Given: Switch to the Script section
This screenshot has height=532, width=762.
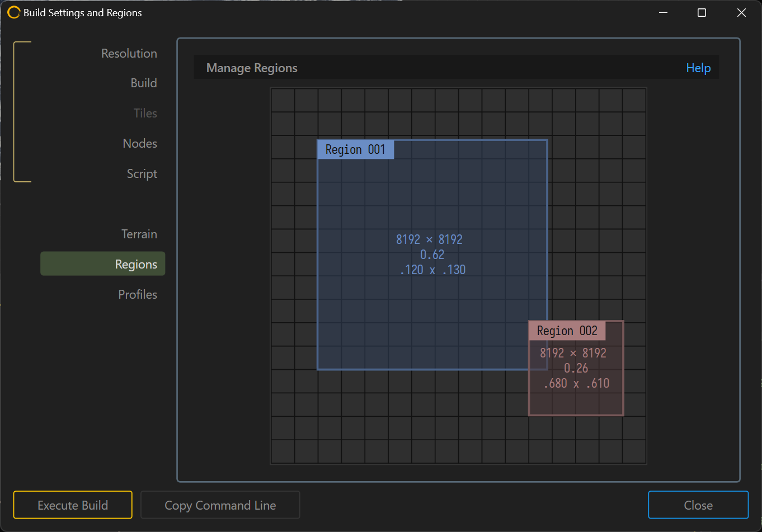Looking at the screenshot, I should (x=142, y=173).
